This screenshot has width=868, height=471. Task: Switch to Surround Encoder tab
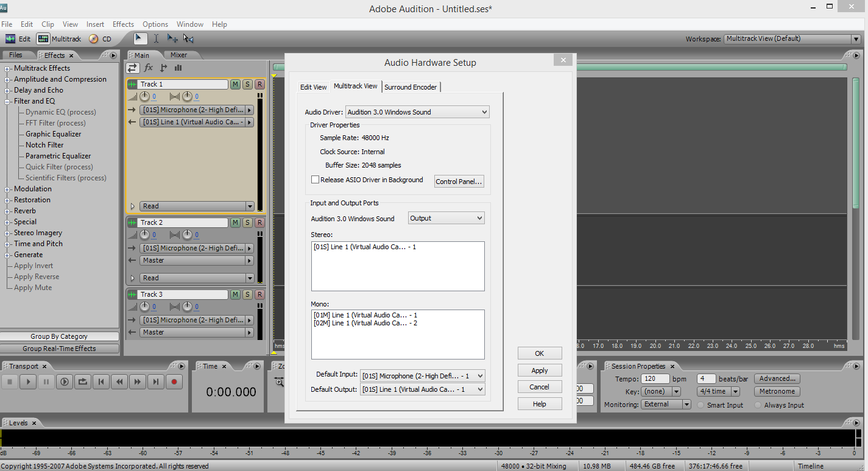tap(411, 87)
